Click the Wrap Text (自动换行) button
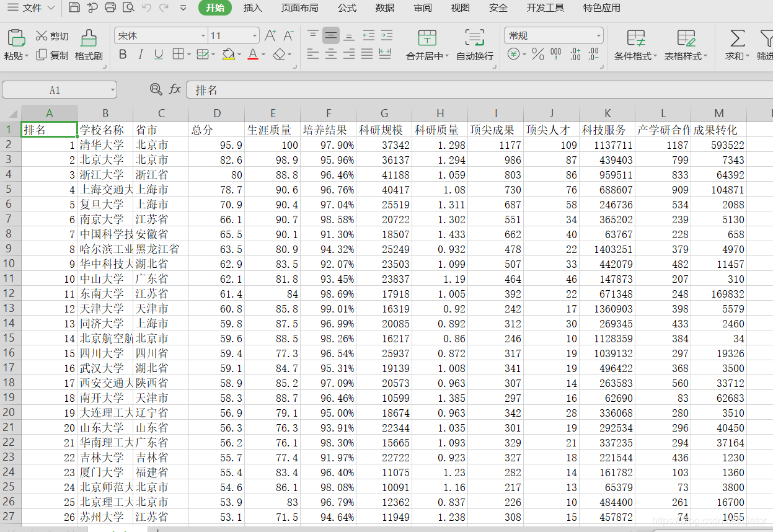The width and height of the screenshot is (773, 532). click(x=475, y=45)
